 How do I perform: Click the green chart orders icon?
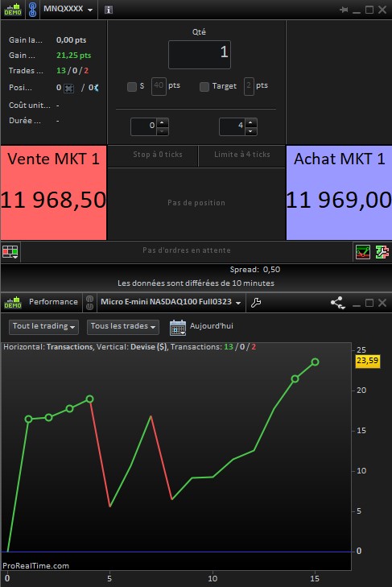(363, 252)
